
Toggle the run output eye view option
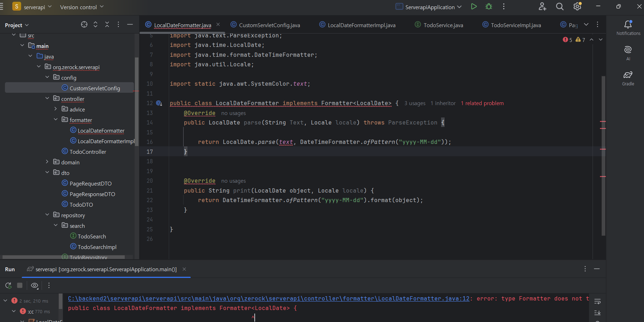tap(35, 285)
